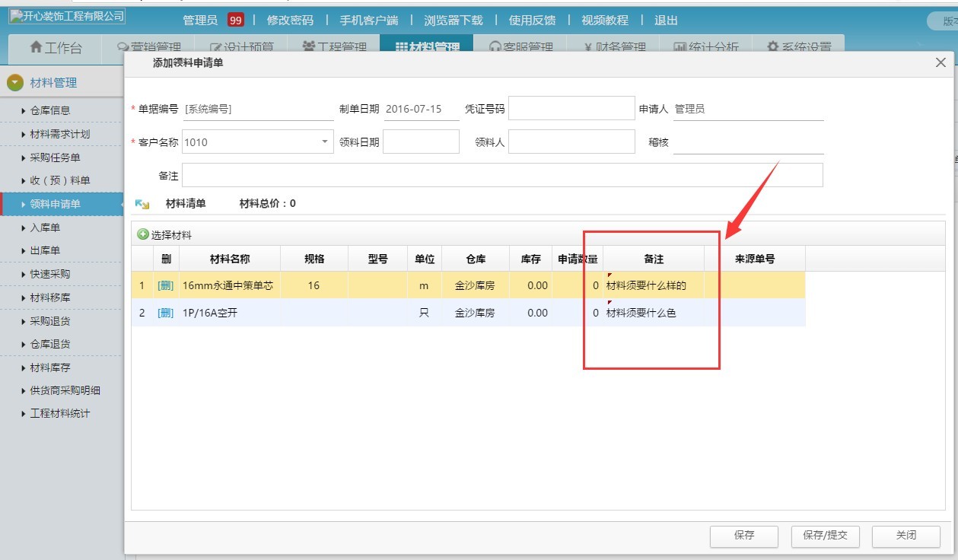Click the pencil icon on 设计预算
The width and height of the screenshot is (958, 560).
(x=216, y=46)
